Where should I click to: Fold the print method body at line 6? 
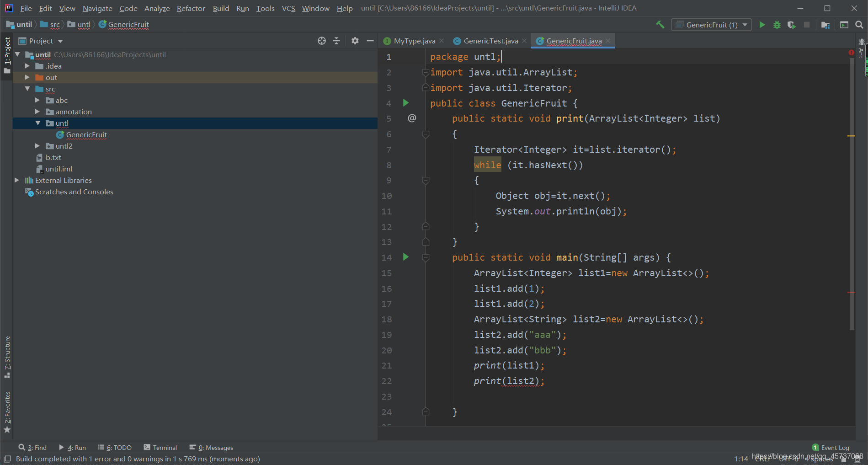pos(426,134)
